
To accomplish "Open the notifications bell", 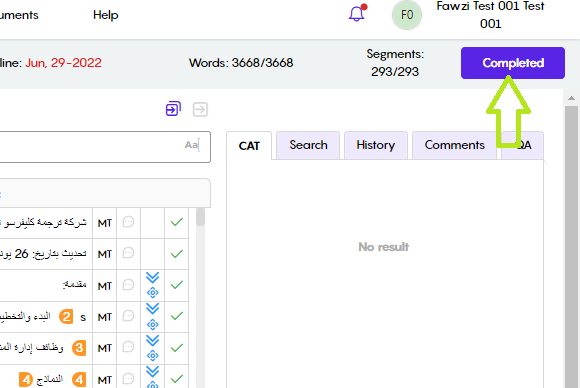I will (x=357, y=14).
